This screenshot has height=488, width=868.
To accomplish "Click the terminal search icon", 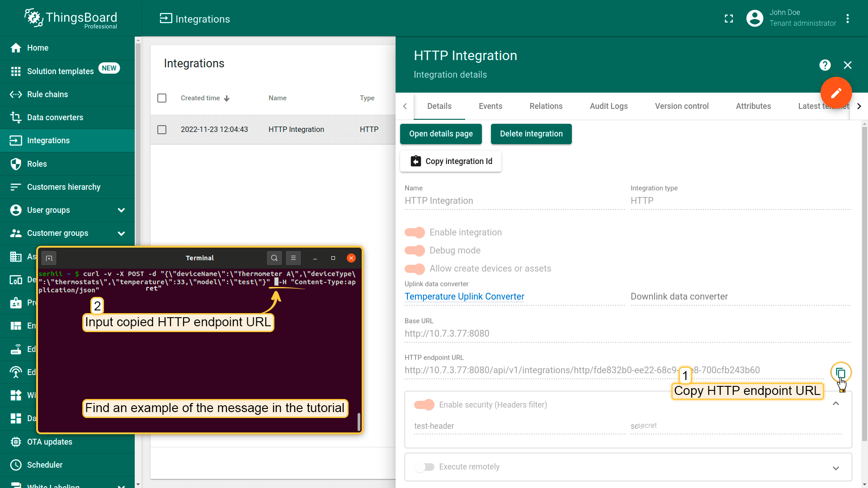I will coord(274,258).
